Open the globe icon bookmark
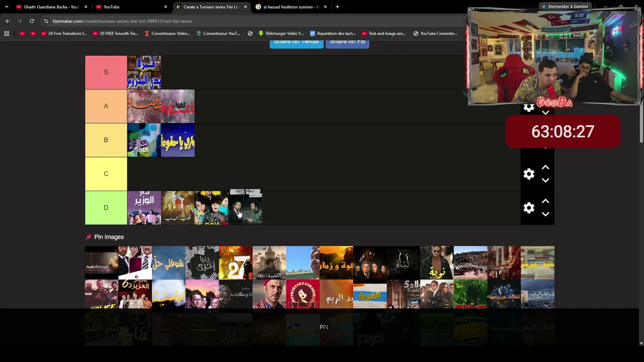This screenshot has width=644, height=362. click(250, 34)
